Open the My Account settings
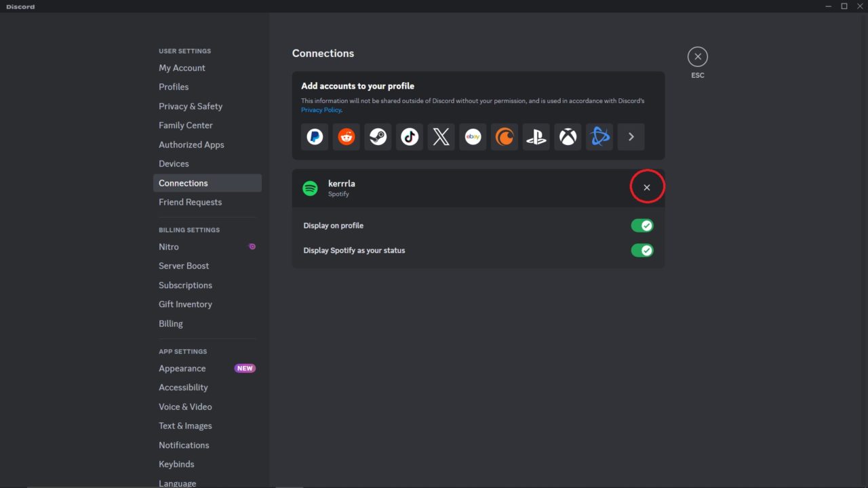 click(182, 68)
